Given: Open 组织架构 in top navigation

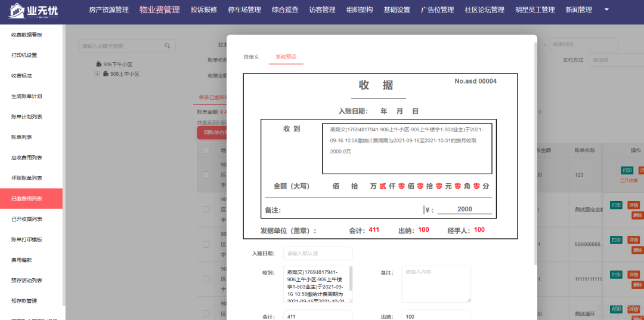Looking at the screenshot, I should (x=360, y=10).
